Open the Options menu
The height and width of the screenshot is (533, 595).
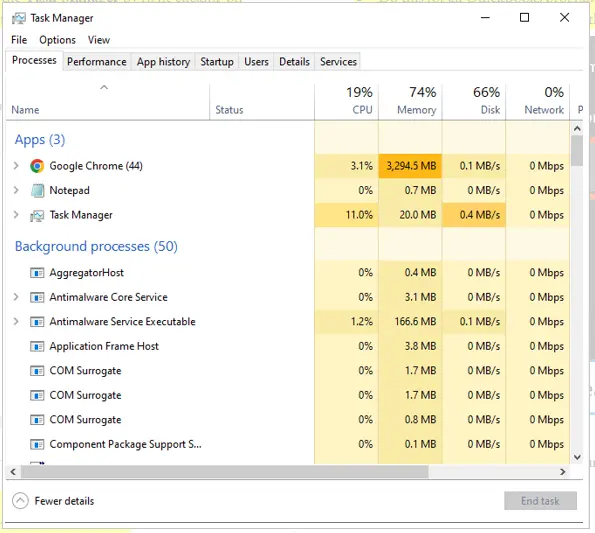click(x=57, y=40)
